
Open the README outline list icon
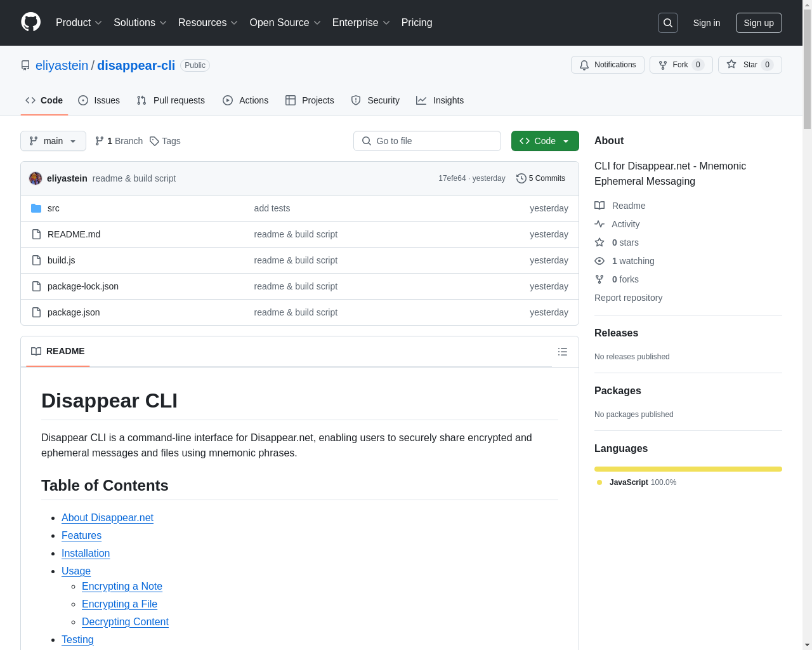point(563,352)
